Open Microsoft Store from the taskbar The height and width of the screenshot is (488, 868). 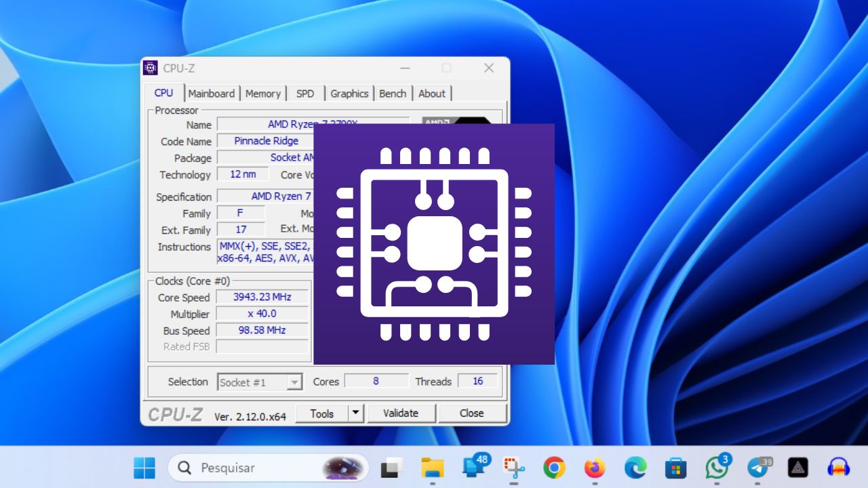point(675,468)
